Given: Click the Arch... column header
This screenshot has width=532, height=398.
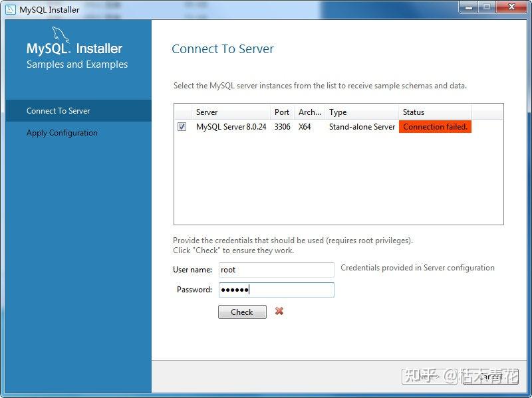Looking at the screenshot, I should pyautogui.click(x=309, y=112).
